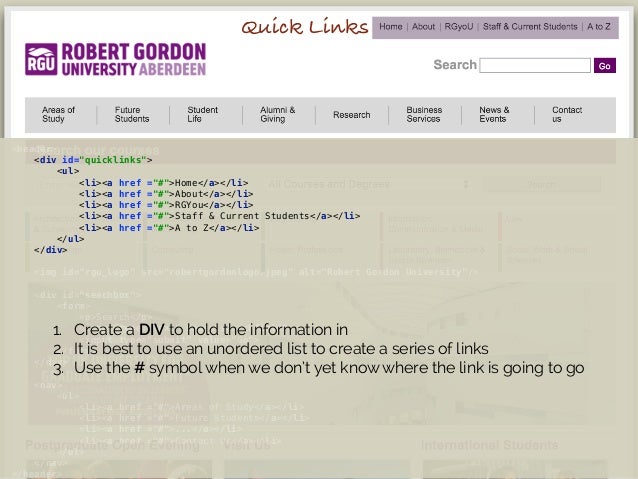Click the opening <ul> code line
The image size is (638, 479).
click(x=68, y=171)
